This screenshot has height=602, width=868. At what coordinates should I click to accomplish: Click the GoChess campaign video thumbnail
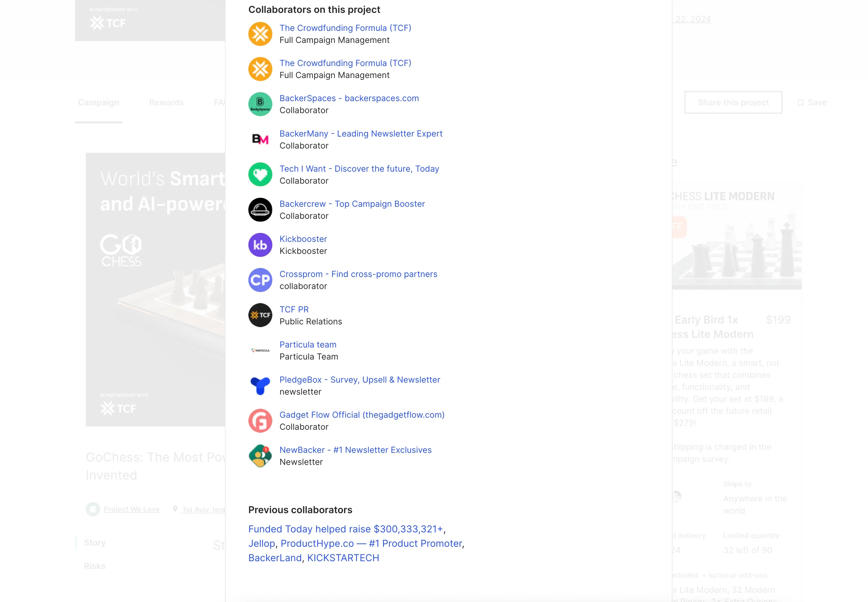[155, 289]
